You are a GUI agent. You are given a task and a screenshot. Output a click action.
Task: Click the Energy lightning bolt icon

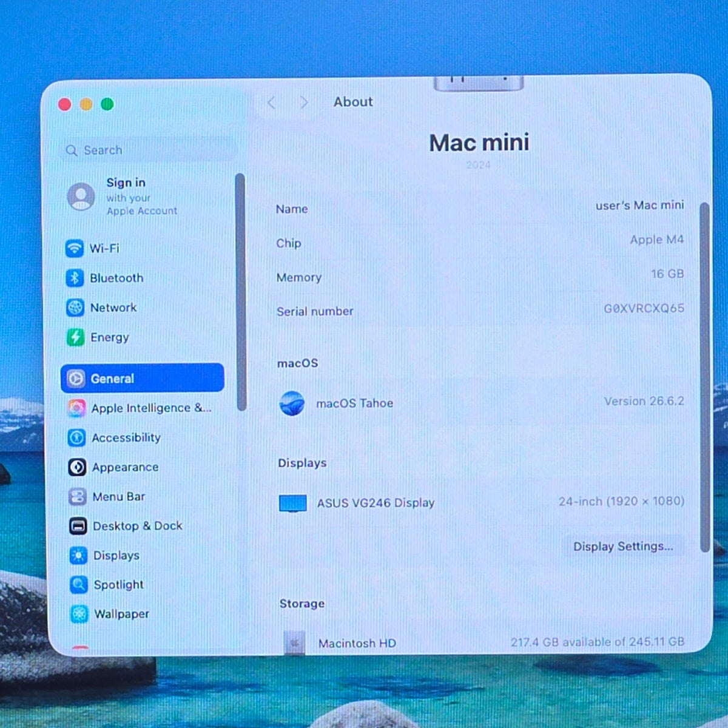(75, 337)
